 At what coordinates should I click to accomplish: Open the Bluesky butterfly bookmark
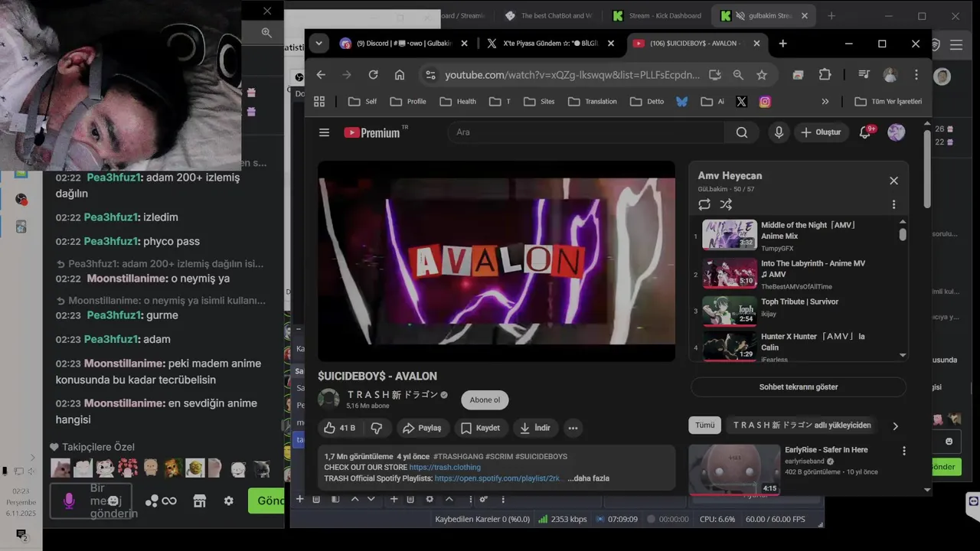tap(682, 101)
